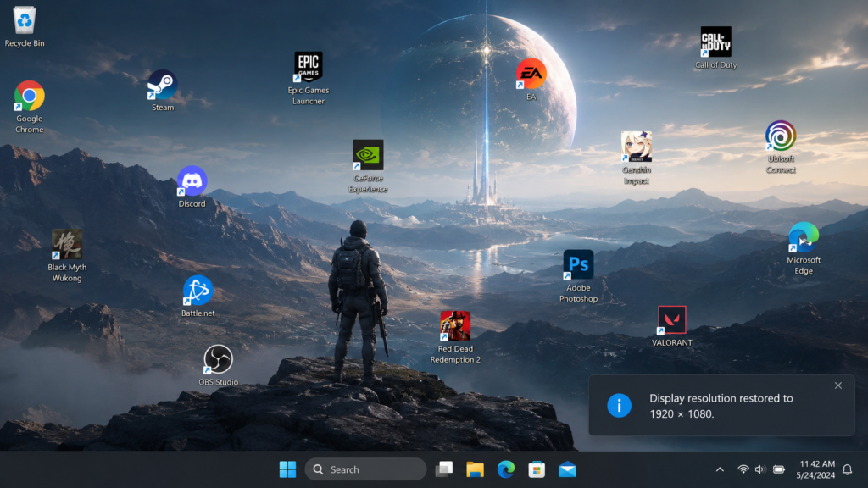Select the Discord desktop shortcut
This screenshot has width=868, height=488.
tap(192, 187)
